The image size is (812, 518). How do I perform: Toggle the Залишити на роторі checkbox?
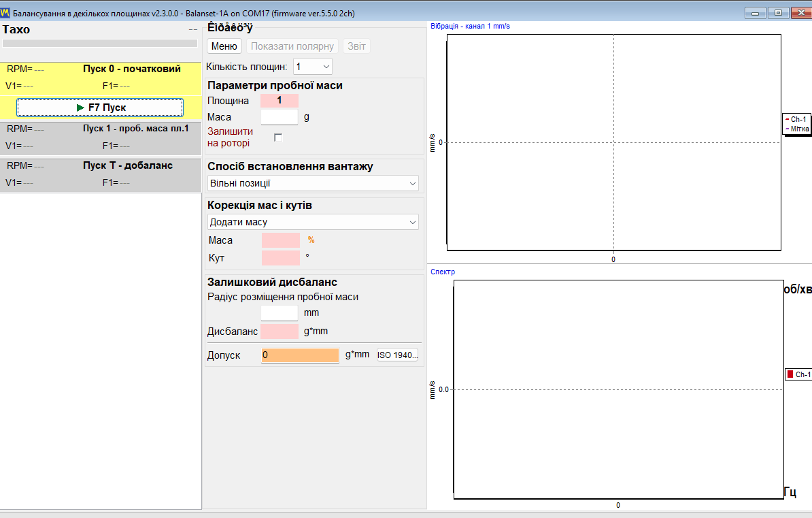click(278, 137)
